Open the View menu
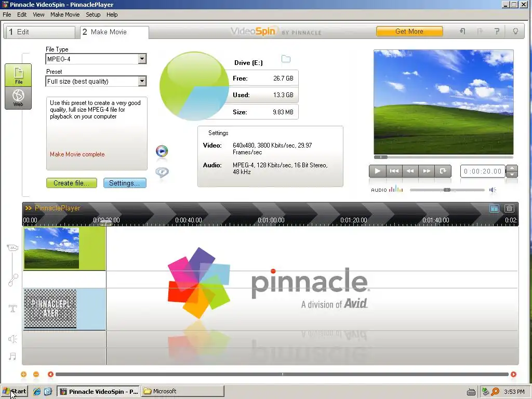 click(38, 15)
